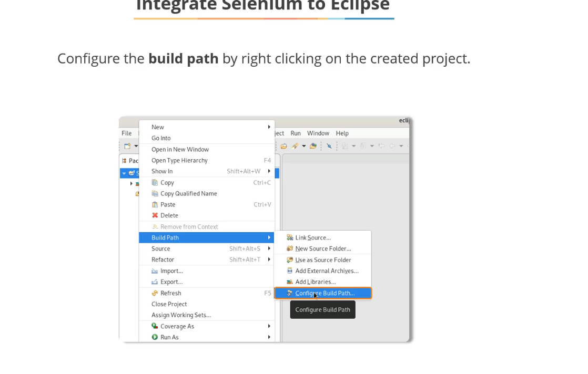Viewport: 588px width, 374px height.
Task: Click the Last Edit Location icon
Action: [x=381, y=146]
